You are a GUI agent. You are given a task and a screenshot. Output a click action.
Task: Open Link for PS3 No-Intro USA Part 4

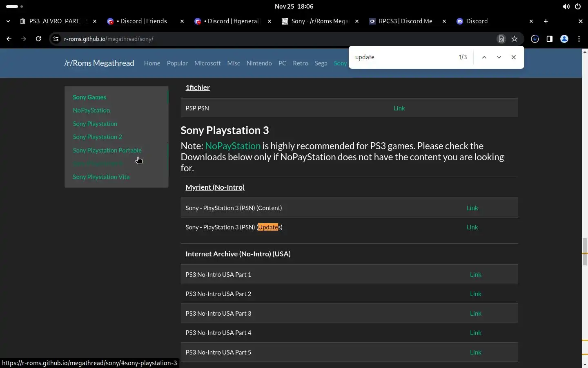tap(476, 332)
